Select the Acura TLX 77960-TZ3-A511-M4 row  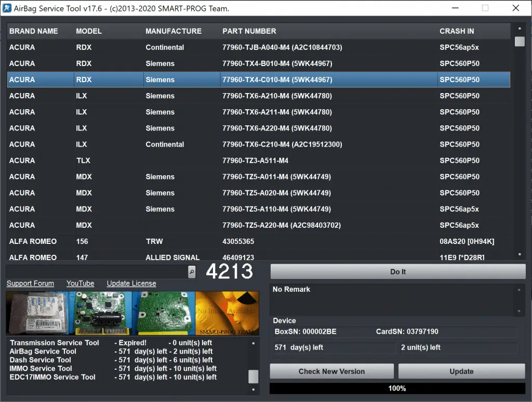tap(255, 161)
